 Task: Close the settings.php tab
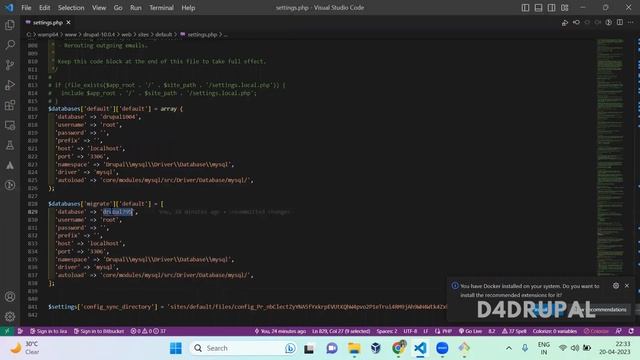[69, 22]
